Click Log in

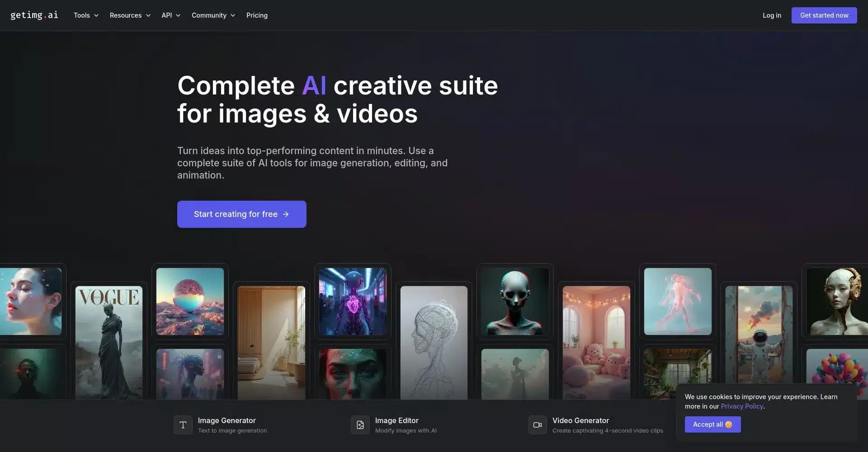pos(772,15)
